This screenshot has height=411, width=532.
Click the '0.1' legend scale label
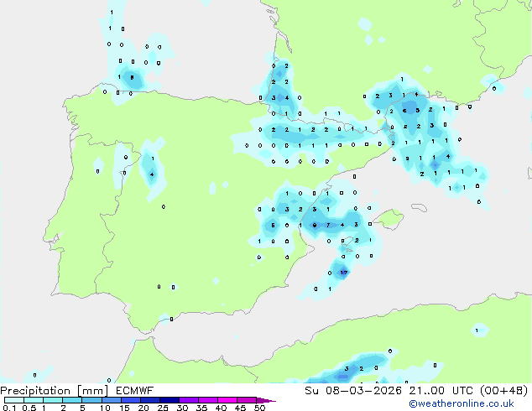coord(9,408)
